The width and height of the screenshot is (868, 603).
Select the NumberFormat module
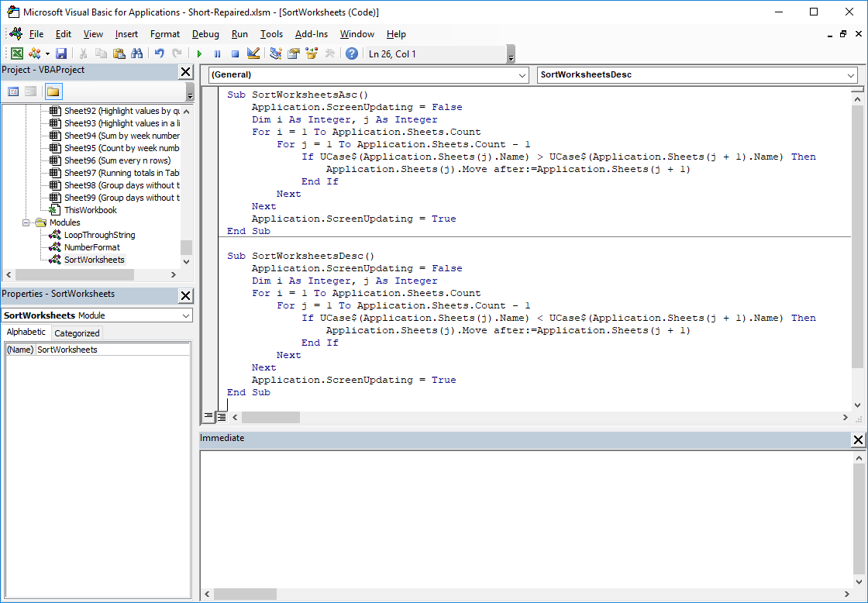92,247
